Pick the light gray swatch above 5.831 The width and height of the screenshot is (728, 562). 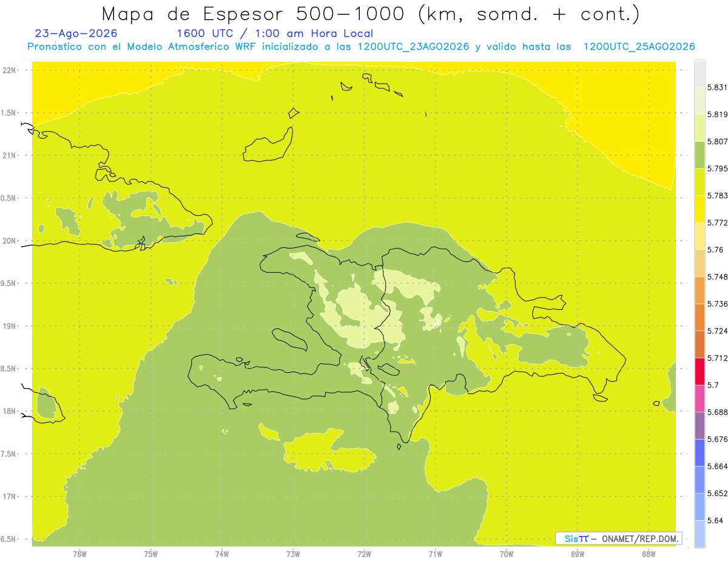(699, 73)
